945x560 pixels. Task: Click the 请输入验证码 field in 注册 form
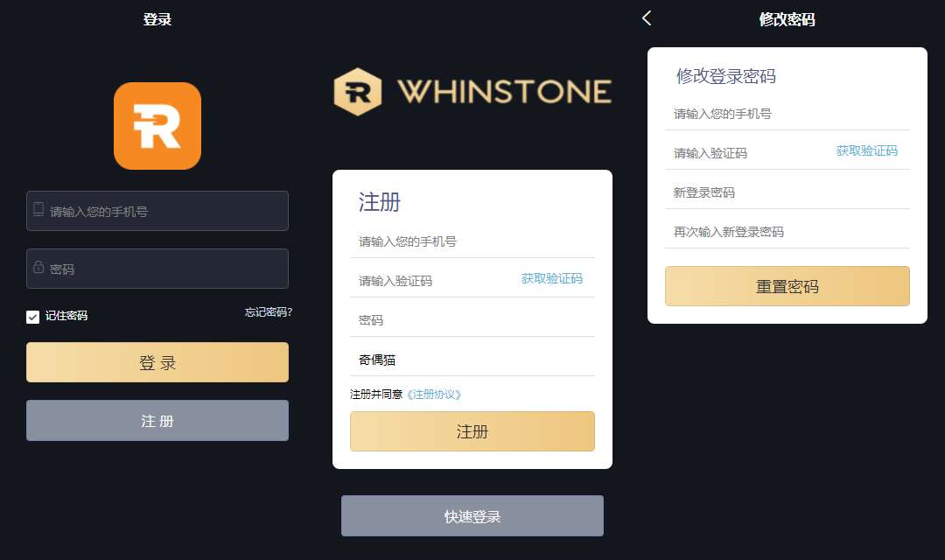tap(434, 281)
